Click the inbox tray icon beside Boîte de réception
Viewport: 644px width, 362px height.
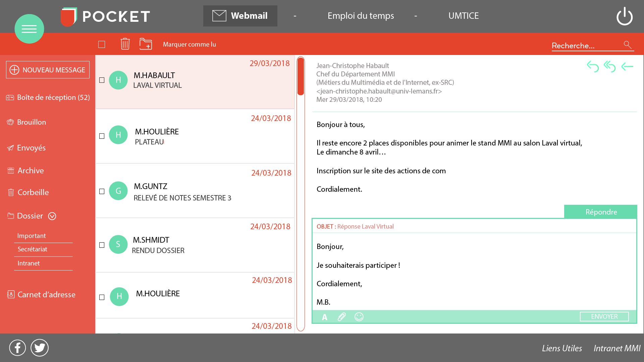click(x=10, y=98)
